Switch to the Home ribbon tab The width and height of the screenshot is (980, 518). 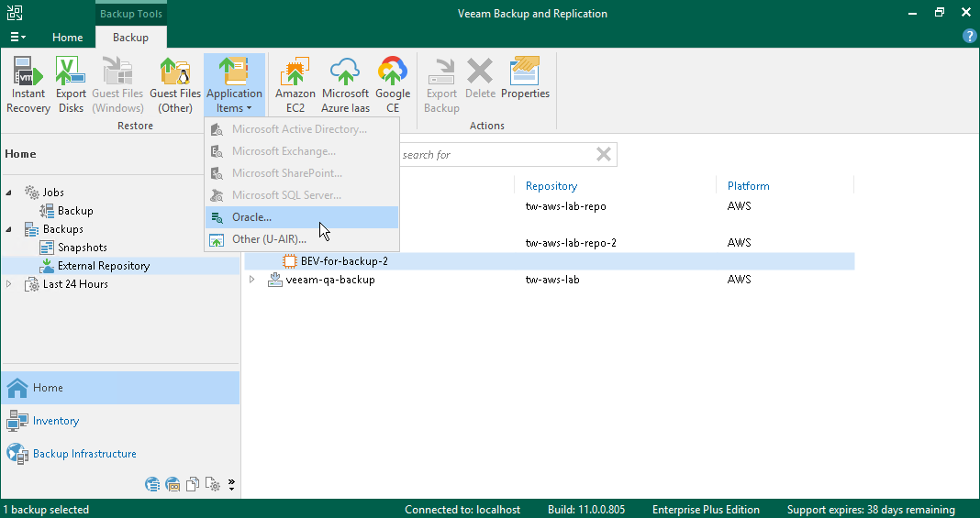[67, 38]
